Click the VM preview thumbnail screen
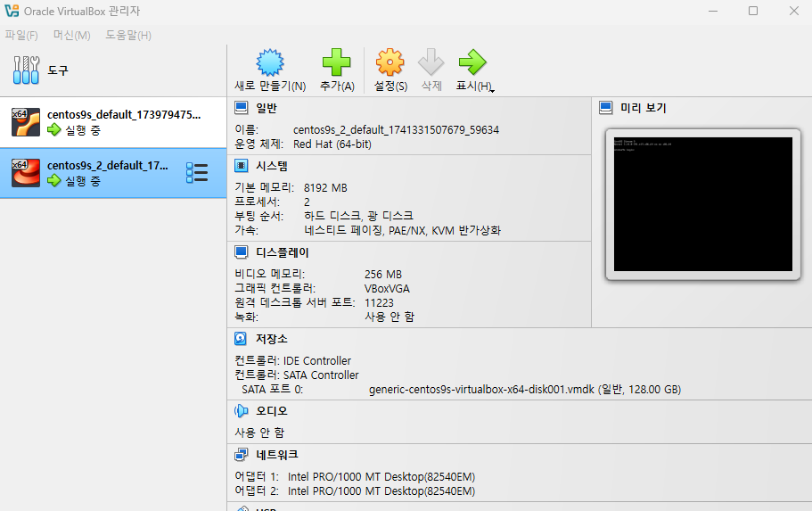The image size is (812, 511). click(702, 204)
